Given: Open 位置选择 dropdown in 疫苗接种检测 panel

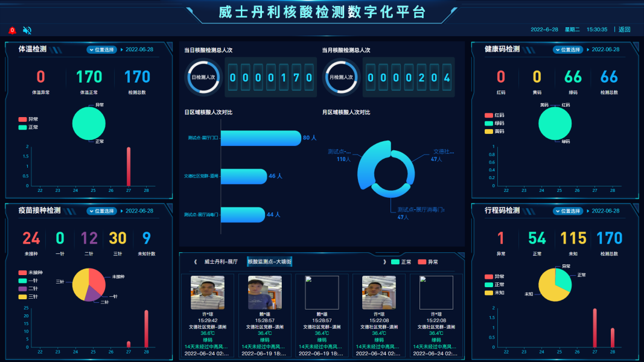Looking at the screenshot, I should click(x=101, y=211).
